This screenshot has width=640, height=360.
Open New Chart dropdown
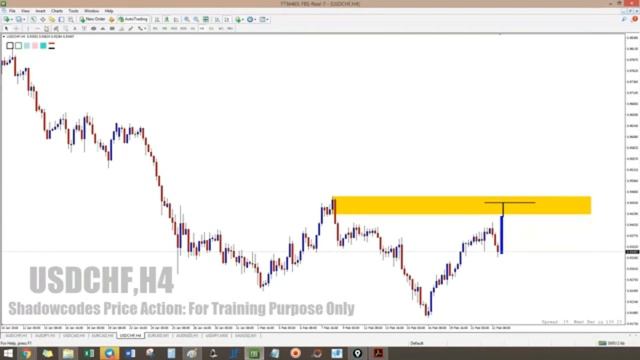[7, 19]
